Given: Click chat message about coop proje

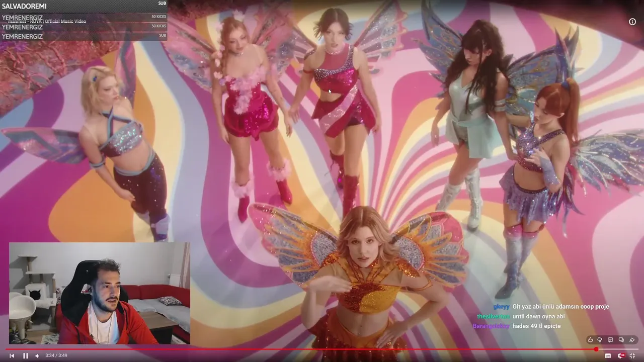Looking at the screenshot, I should 560,307.
